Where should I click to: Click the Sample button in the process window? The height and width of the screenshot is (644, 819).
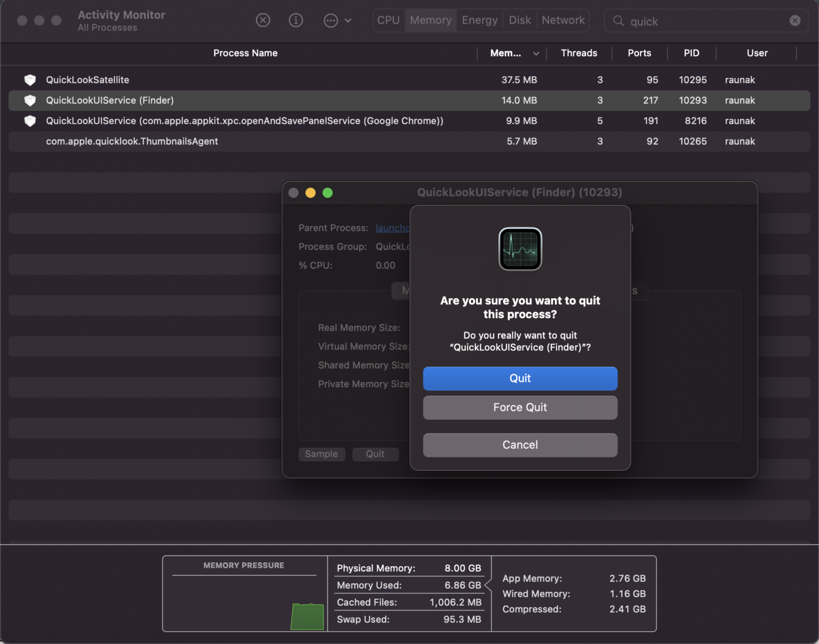tap(322, 454)
